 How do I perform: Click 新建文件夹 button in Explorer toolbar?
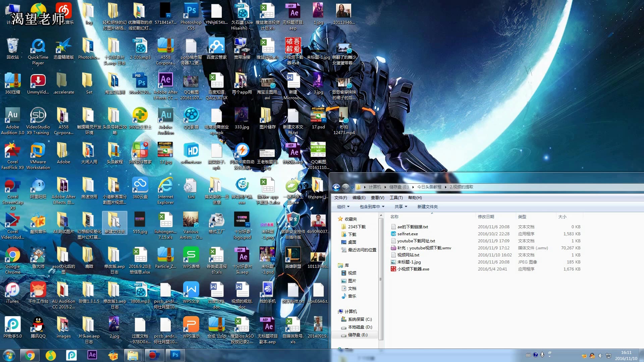click(427, 207)
